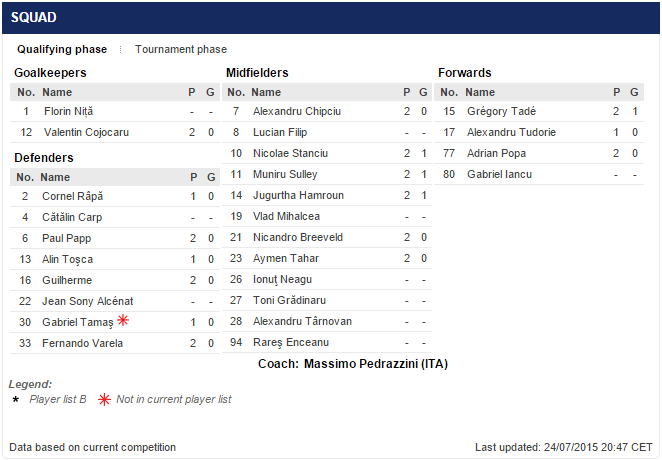The image size is (662, 460).
Task: Click coach Massimo Pedrazzini name
Action: [x=375, y=363]
